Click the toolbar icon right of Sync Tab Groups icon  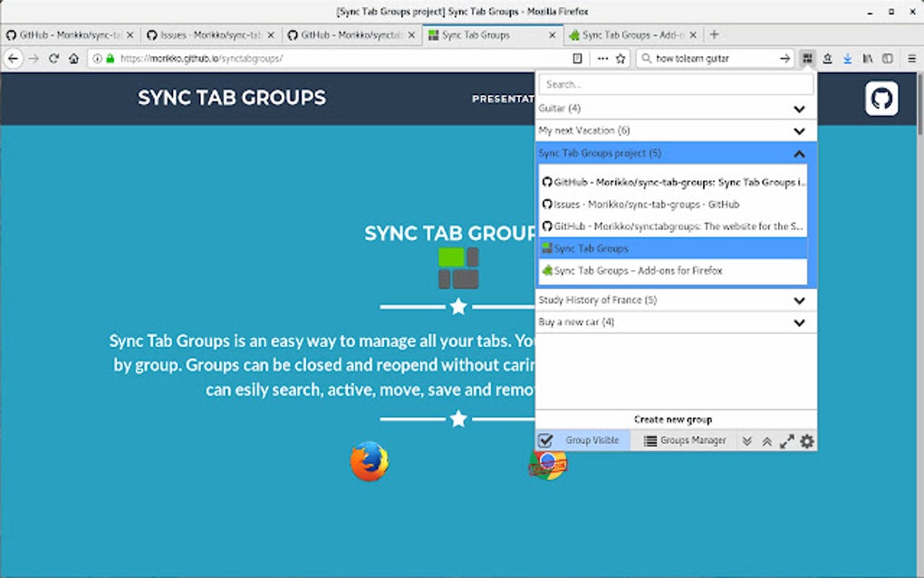(827, 58)
